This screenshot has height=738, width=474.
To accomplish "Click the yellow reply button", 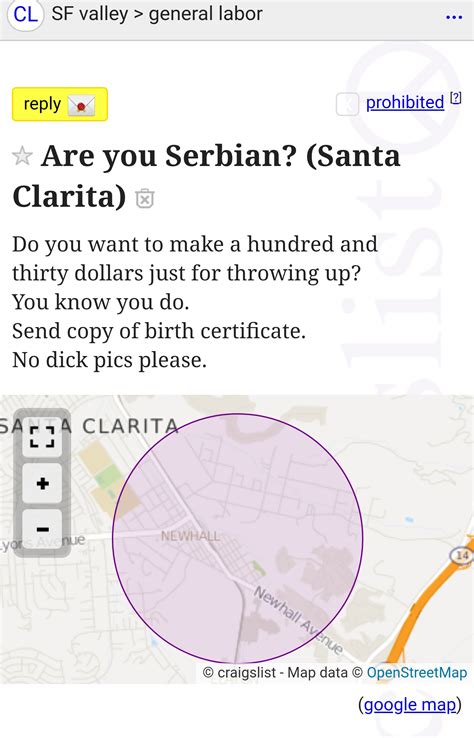I will (60, 104).
